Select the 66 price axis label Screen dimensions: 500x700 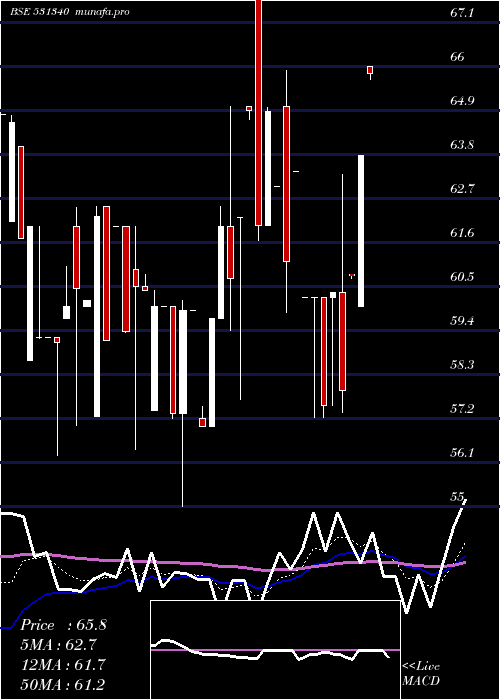pos(457,57)
